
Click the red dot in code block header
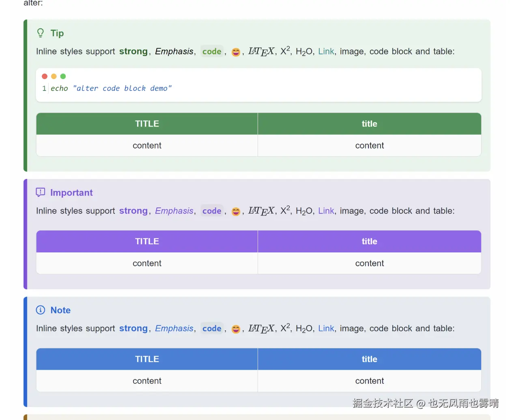coord(45,76)
